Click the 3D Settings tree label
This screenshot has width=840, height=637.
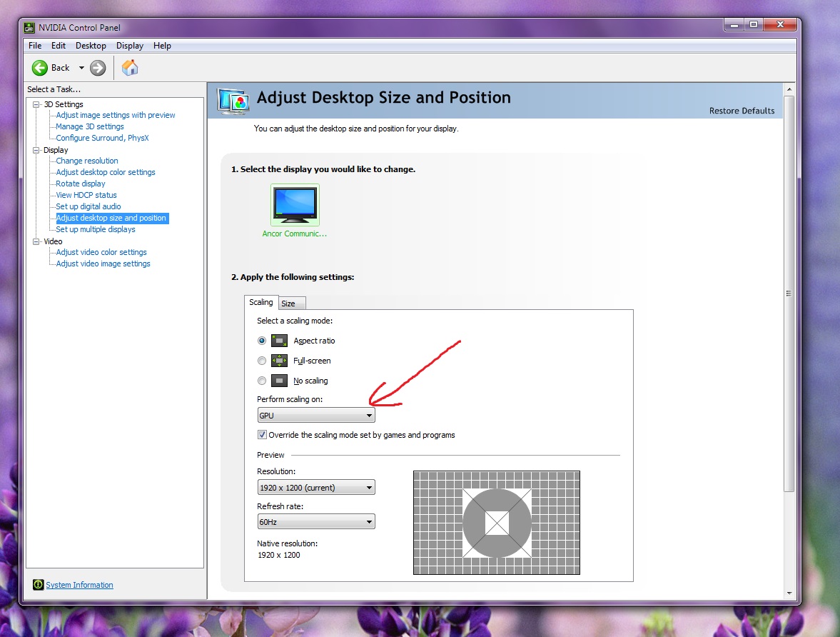tap(64, 104)
